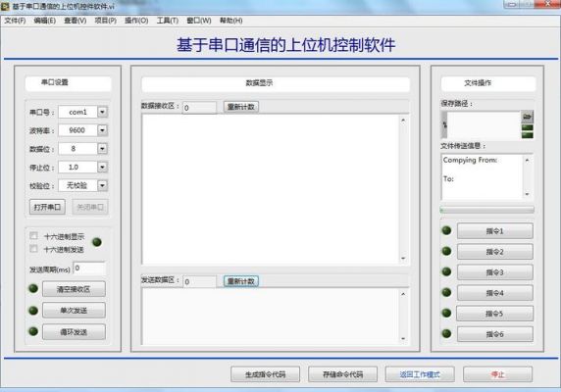Image resolution: width=561 pixels, height=392 pixels.
Task: Open the 文件(F) menu
Action: [15, 21]
